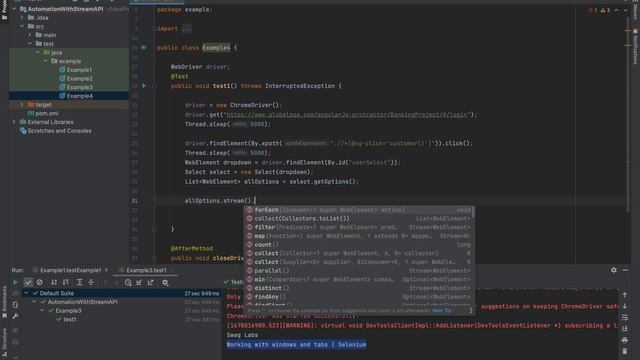Collapse the example package

coord(45,61)
